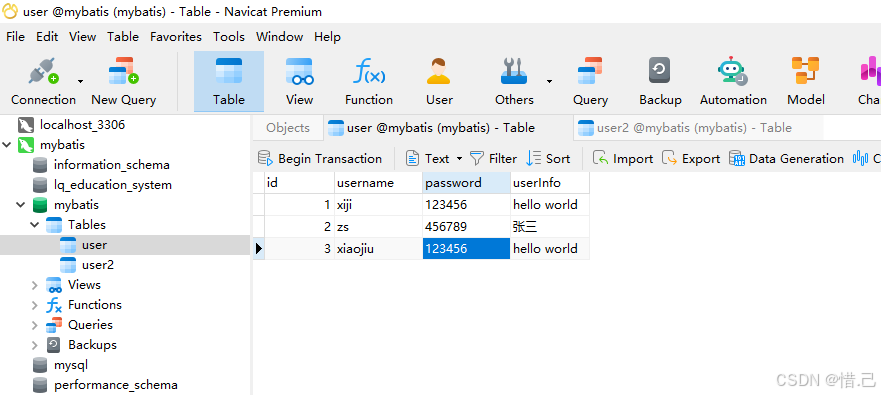Image resolution: width=881 pixels, height=395 pixels.
Task: Click the Import button
Action: point(623,159)
